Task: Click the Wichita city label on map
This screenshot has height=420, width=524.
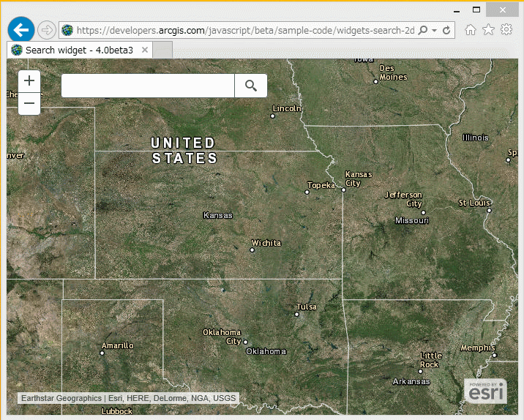Action: 266,243
